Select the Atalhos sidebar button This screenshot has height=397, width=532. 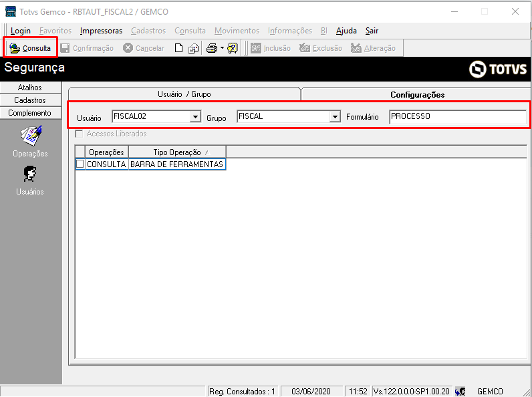pos(30,88)
